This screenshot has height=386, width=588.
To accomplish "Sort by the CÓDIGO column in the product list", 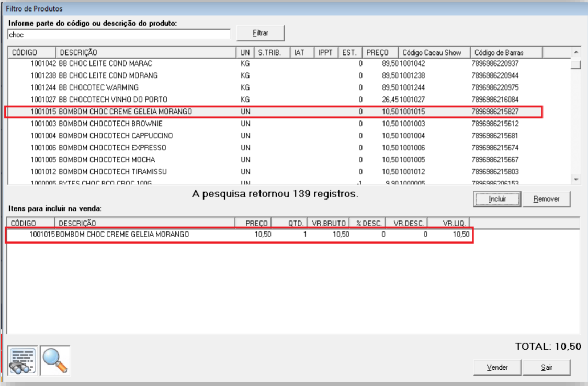I will 32,52.
